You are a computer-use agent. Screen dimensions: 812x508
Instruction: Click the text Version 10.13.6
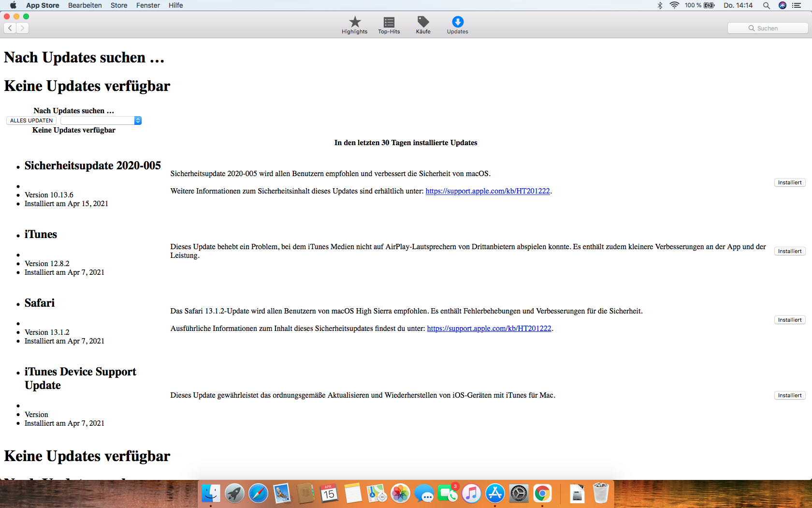49,195
